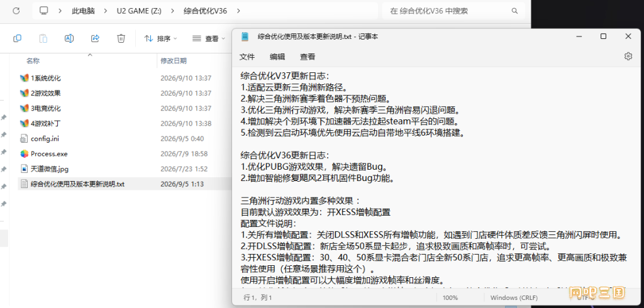Click line 目前默认游戏效果为：开XESS增帧配置
The height and width of the screenshot is (308, 644).
pyautogui.click(x=315, y=212)
